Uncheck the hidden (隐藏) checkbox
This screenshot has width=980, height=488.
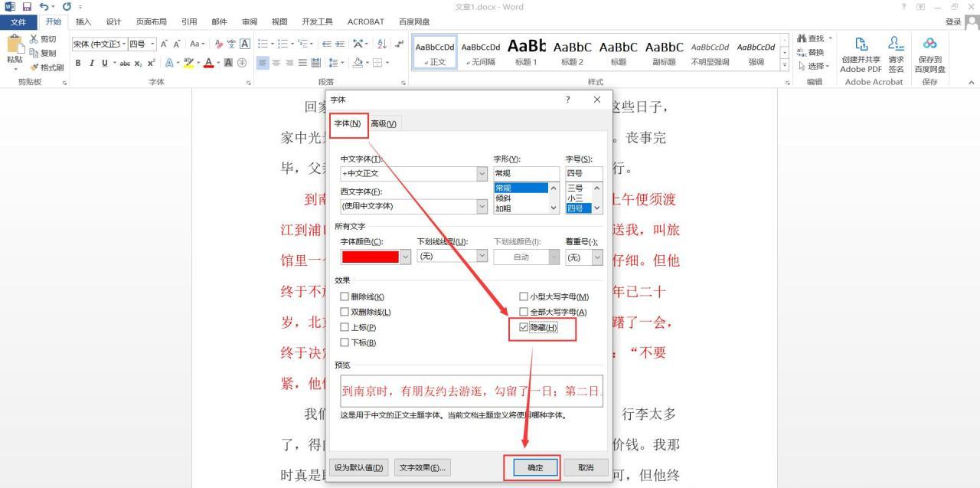point(524,327)
